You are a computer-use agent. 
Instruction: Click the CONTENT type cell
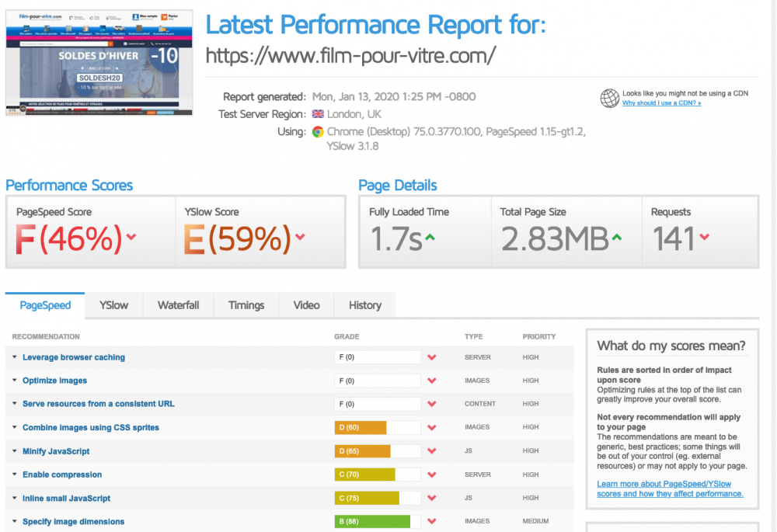coord(479,404)
